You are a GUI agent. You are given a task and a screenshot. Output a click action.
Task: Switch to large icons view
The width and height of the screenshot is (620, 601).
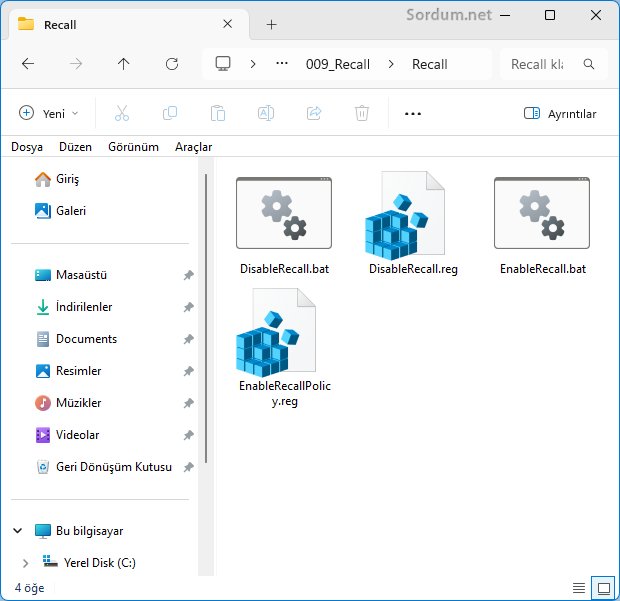603,587
